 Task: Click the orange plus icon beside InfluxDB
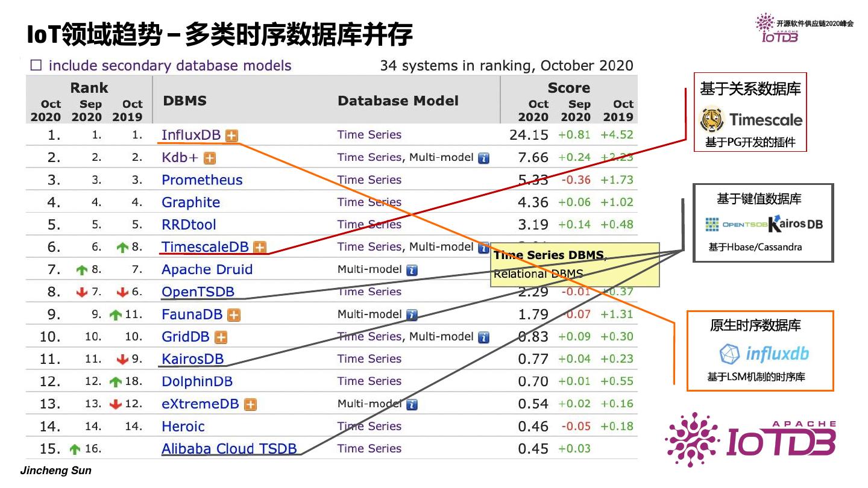pos(231,136)
